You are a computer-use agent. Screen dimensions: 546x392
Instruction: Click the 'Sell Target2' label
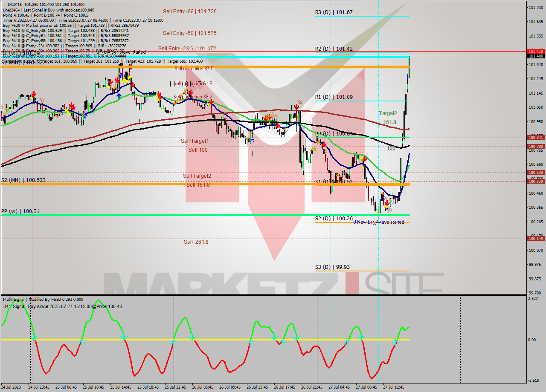point(197,176)
